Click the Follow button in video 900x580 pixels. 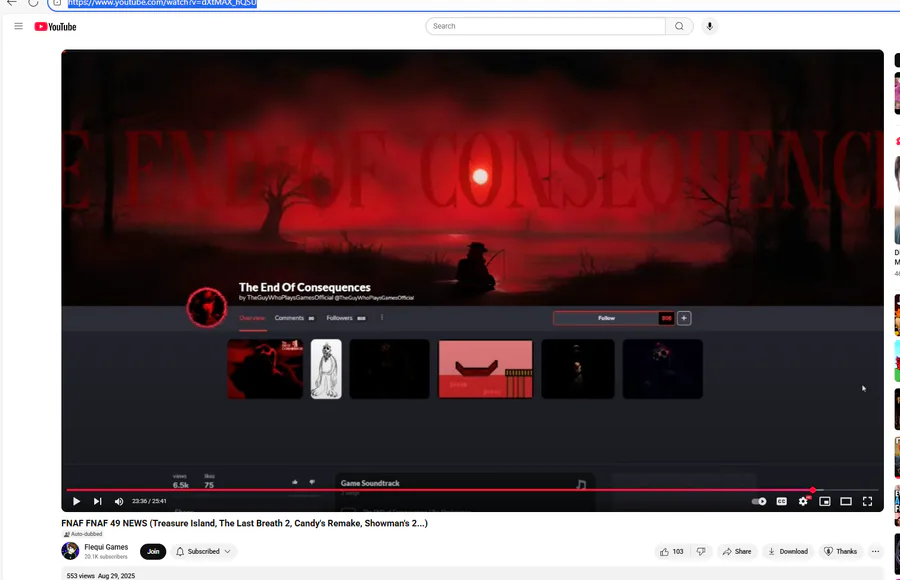tap(606, 318)
